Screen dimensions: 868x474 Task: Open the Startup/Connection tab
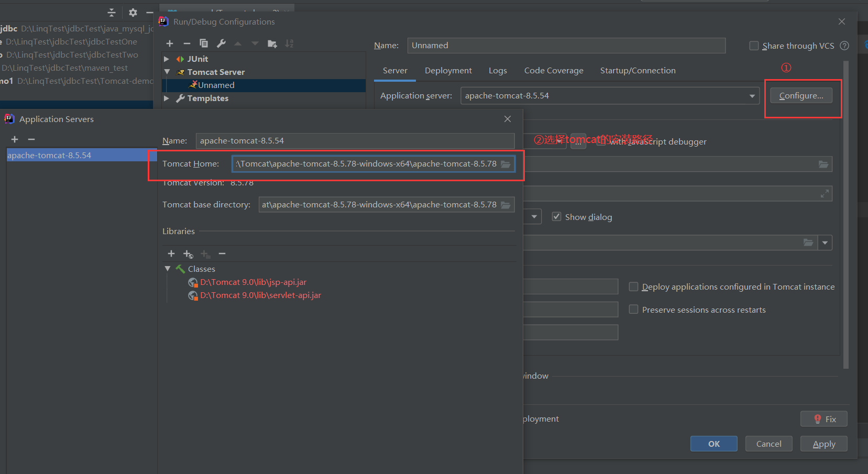[x=638, y=71]
